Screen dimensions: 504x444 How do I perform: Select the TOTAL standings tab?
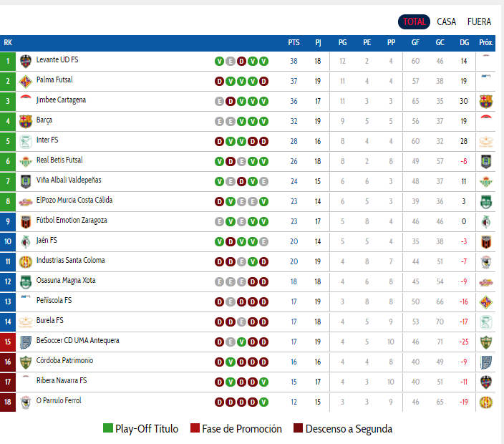point(414,22)
